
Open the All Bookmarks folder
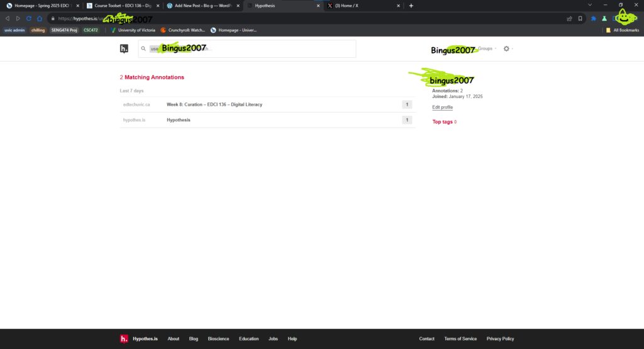[623, 30]
